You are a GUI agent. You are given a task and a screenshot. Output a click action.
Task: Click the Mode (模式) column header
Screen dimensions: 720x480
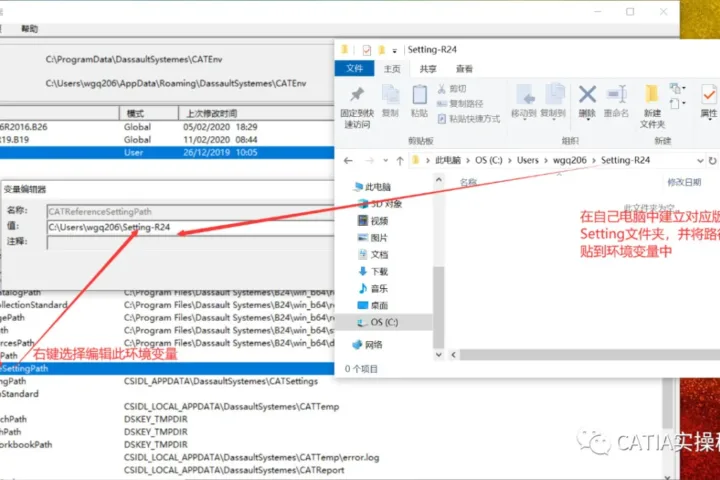point(135,113)
